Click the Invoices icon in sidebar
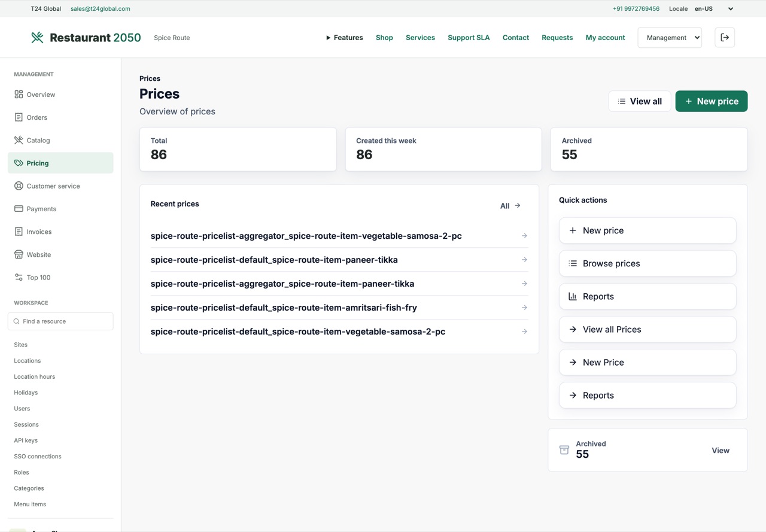Screen dimensions: 766x532 point(19,232)
